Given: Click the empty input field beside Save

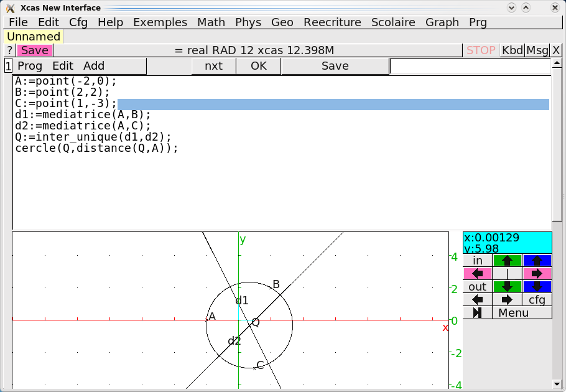Looking at the screenshot, I should pyautogui.click(x=470, y=67).
